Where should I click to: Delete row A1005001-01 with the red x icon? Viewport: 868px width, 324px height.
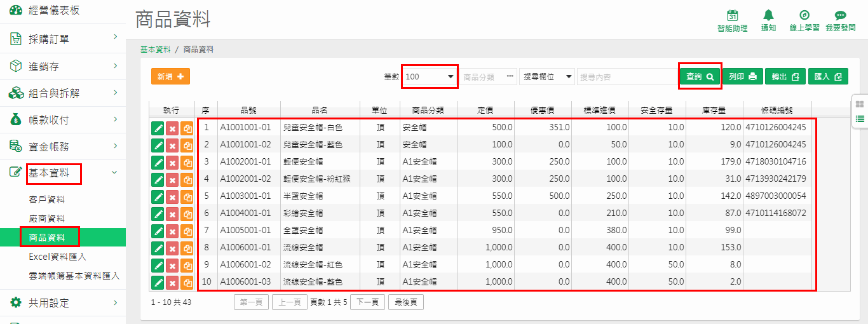172,231
